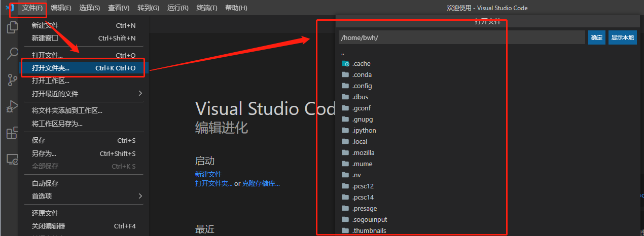Choose 打开文件夹... menu entry
This screenshot has height=236, width=644.
click(x=83, y=68)
